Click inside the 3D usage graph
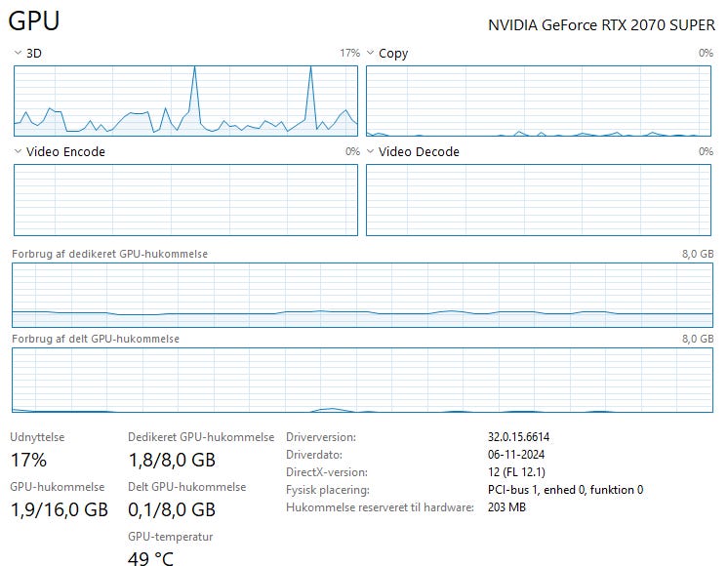This screenshot has width=728, height=566. click(x=185, y=100)
